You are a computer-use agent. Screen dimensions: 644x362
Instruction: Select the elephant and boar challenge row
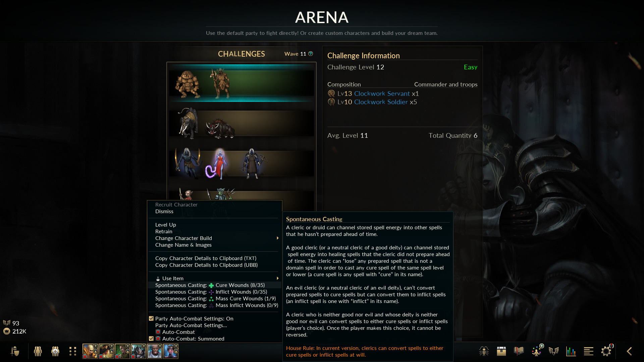point(241,123)
